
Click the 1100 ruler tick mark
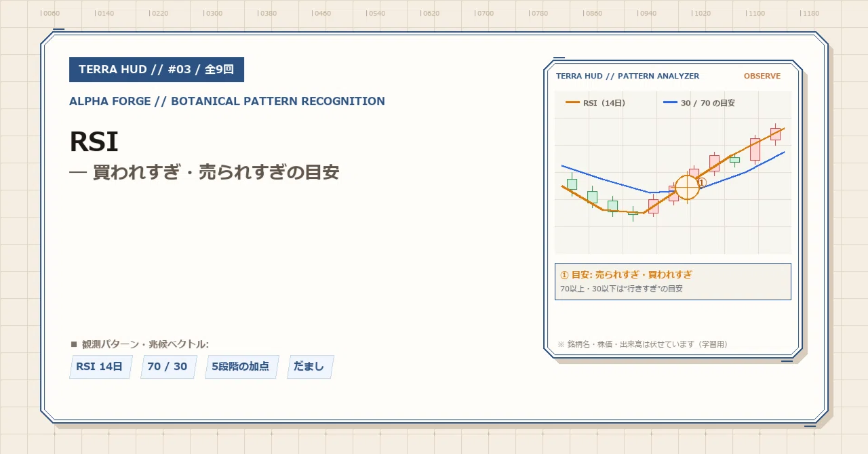click(755, 13)
